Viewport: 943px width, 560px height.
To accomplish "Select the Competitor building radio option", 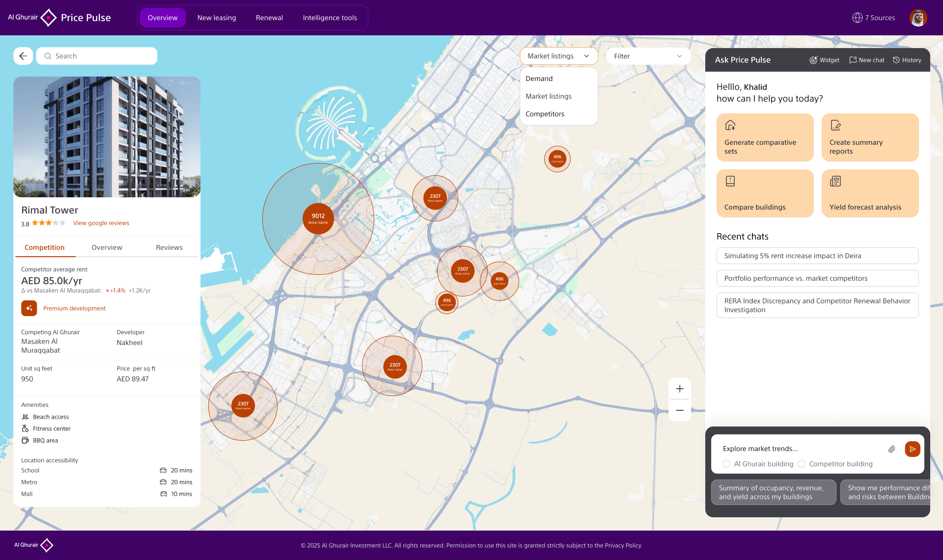I will pyautogui.click(x=802, y=464).
